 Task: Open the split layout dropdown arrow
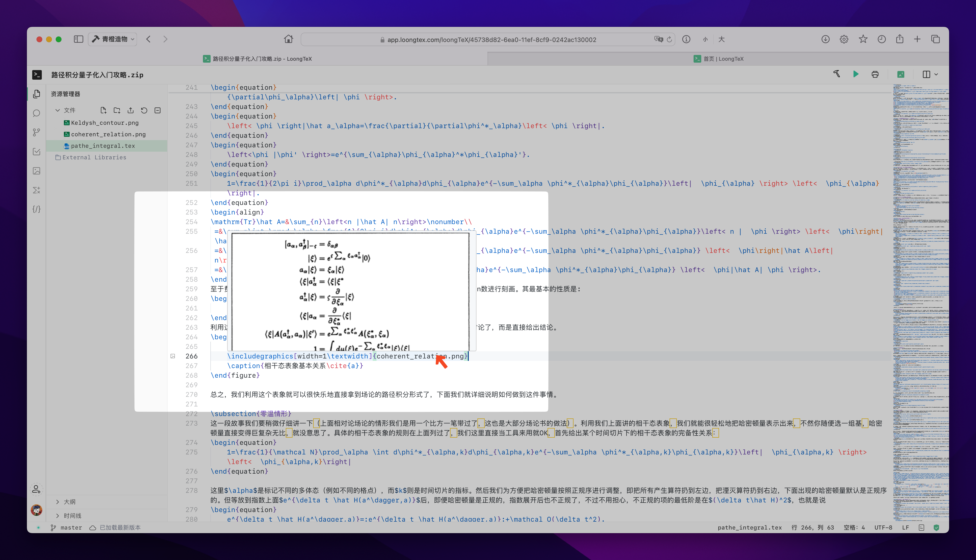click(936, 75)
